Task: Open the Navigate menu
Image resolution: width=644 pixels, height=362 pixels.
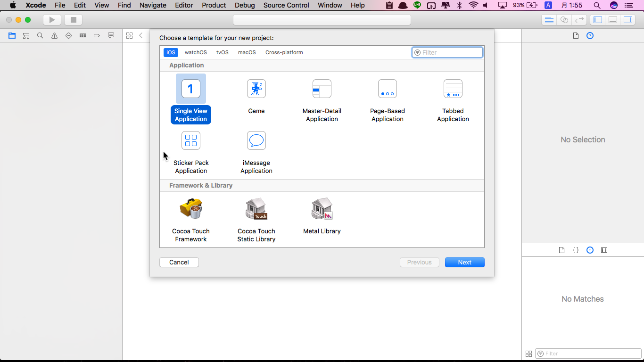Action: pyautogui.click(x=153, y=5)
